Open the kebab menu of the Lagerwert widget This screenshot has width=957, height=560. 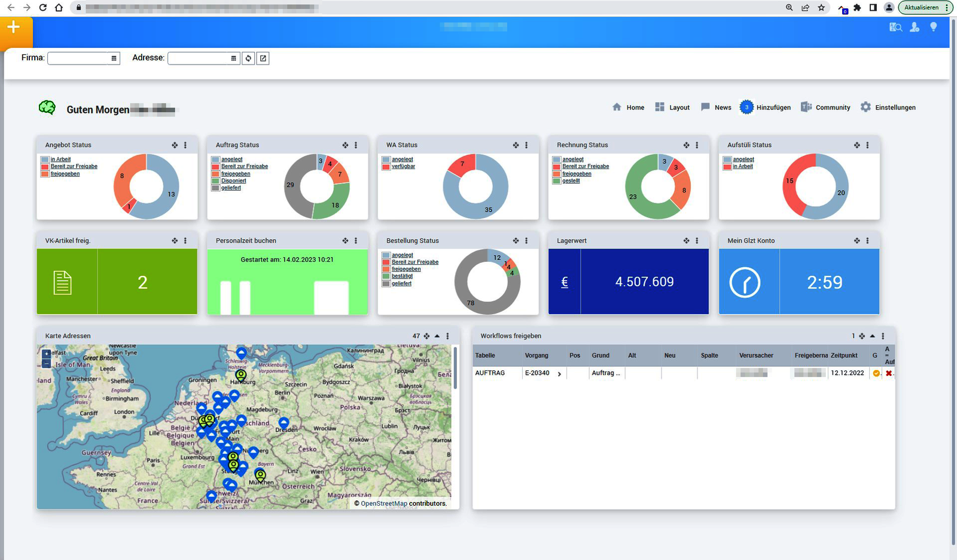696,240
